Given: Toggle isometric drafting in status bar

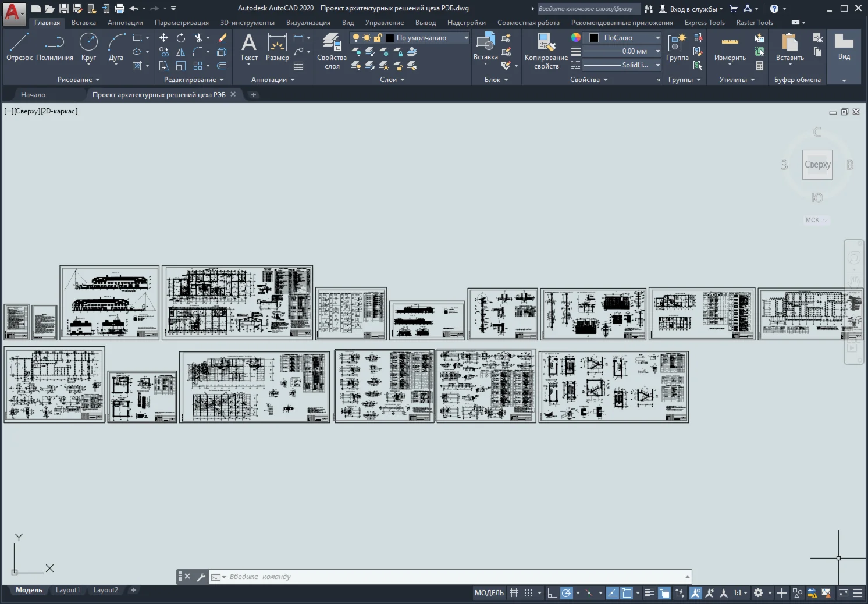Looking at the screenshot, I should pyautogui.click(x=589, y=593).
